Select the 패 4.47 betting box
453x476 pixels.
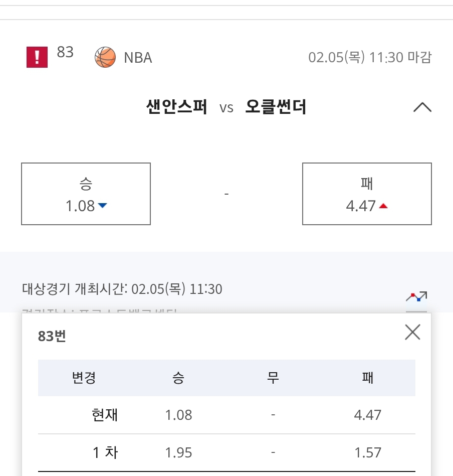coord(367,194)
